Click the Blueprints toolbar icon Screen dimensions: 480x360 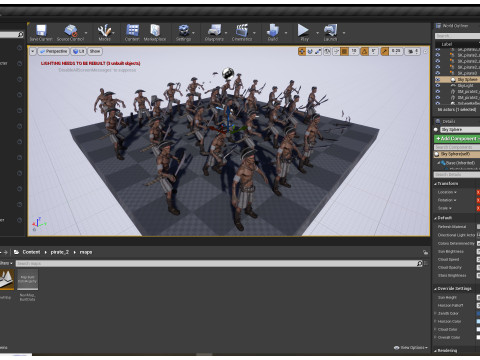coord(214,33)
